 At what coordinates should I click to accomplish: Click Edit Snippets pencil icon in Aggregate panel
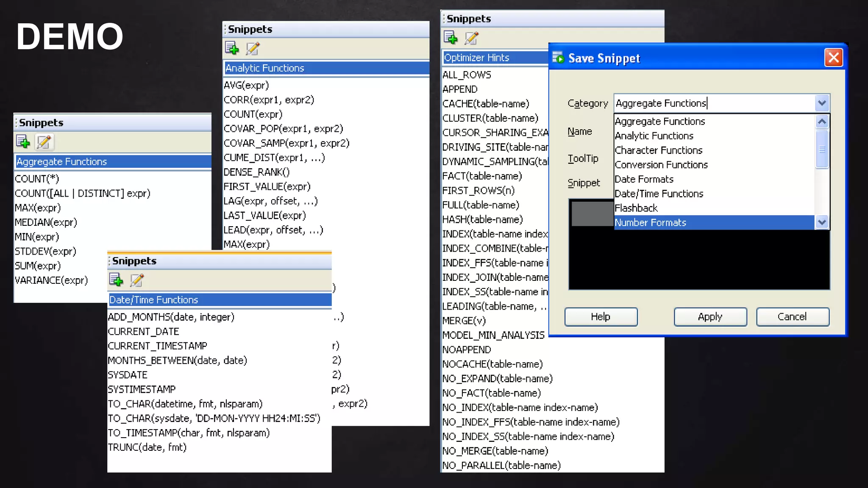coord(44,141)
